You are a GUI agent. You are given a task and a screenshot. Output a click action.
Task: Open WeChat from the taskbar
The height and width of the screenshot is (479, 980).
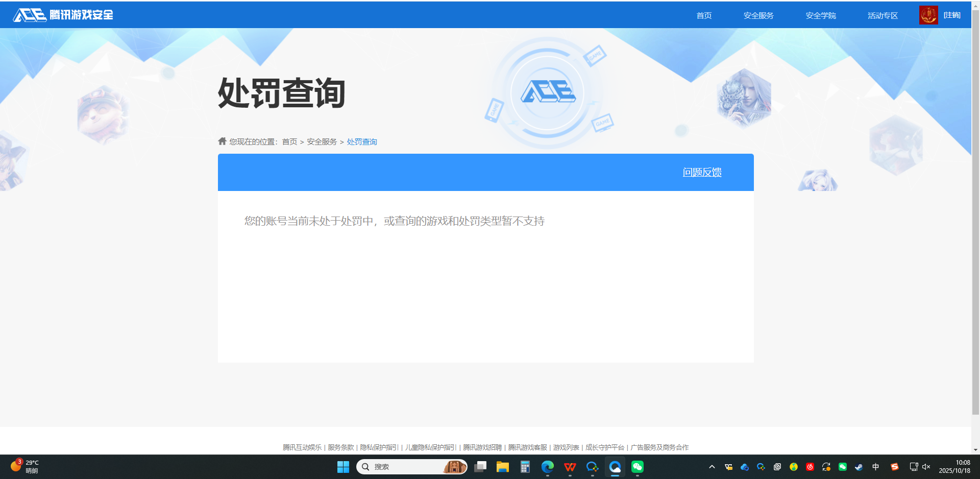[x=637, y=467]
